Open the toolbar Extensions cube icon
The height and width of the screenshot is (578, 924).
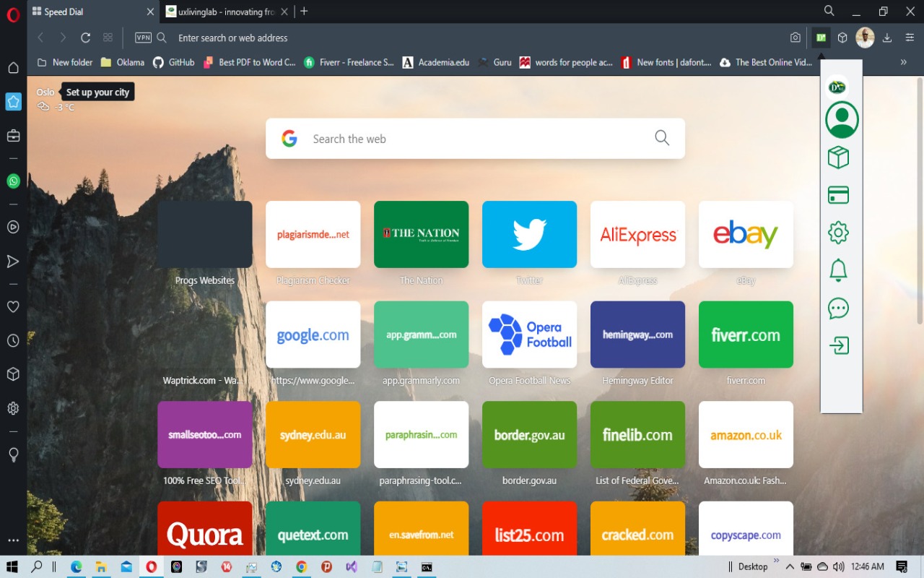842,38
